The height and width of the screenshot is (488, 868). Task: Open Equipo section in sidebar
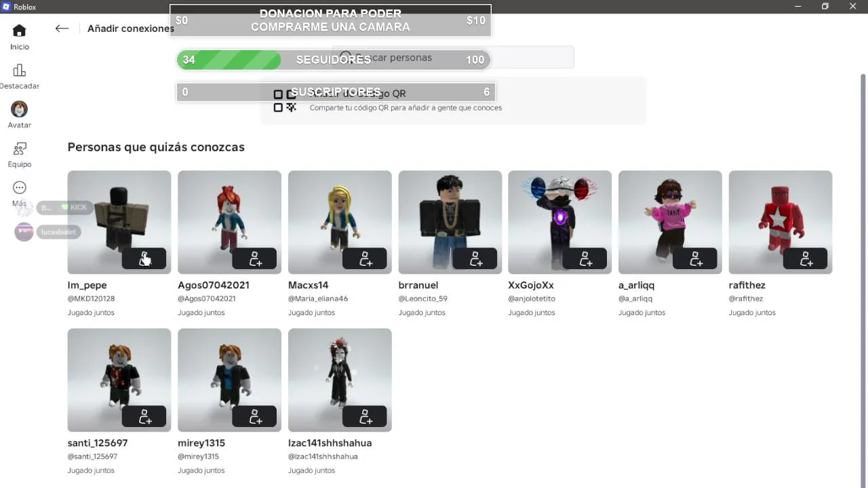(19, 155)
